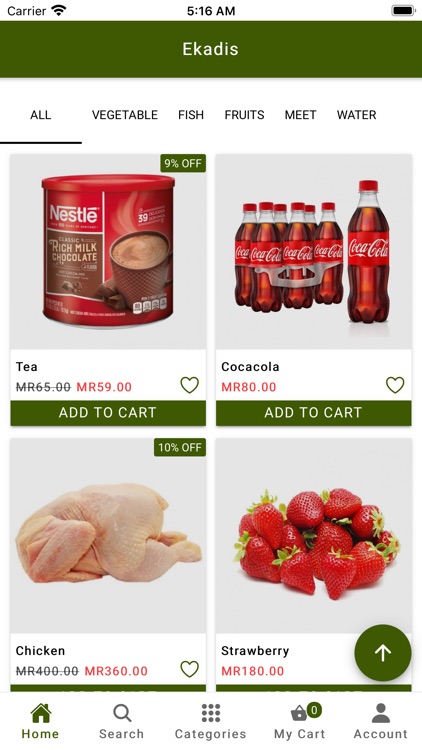Add Tea to cart
Image resolution: width=422 pixels, height=750 pixels.
(x=108, y=413)
